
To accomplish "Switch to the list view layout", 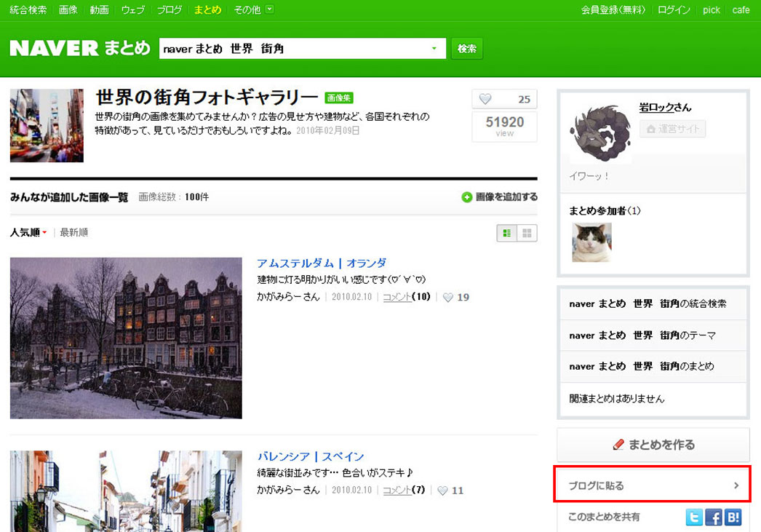I will click(507, 233).
